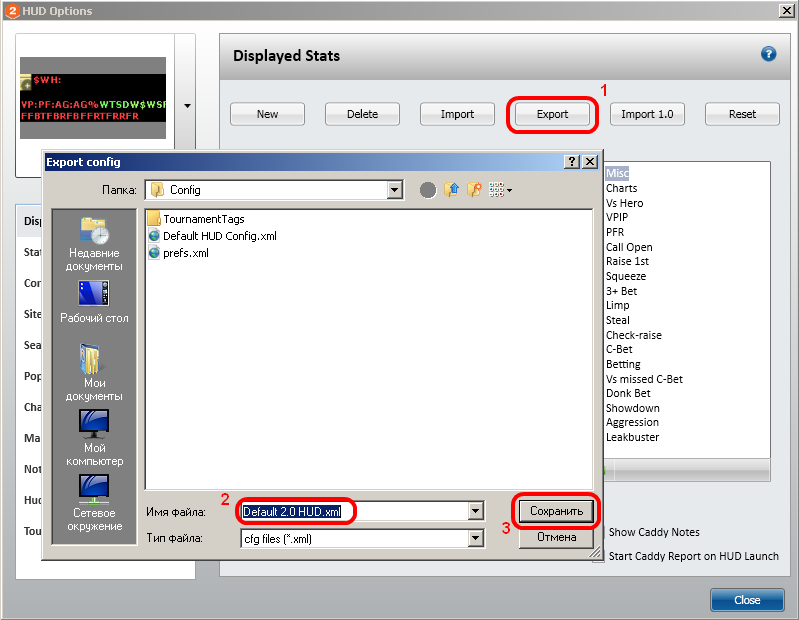The image size is (799, 620).
Task: Click the New button
Action: point(268,114)
